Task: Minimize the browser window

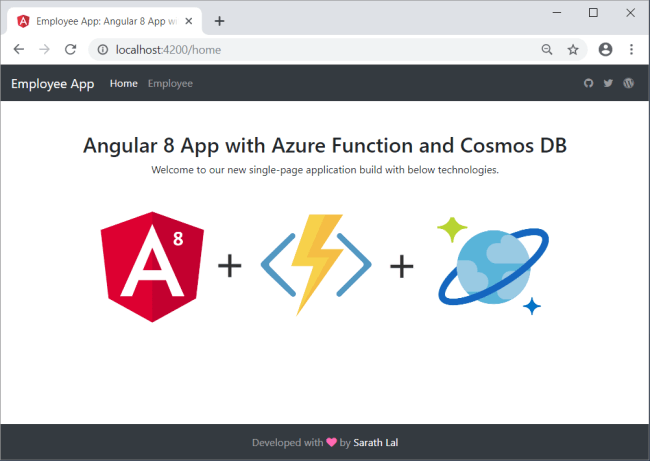Action: (557, 13)
